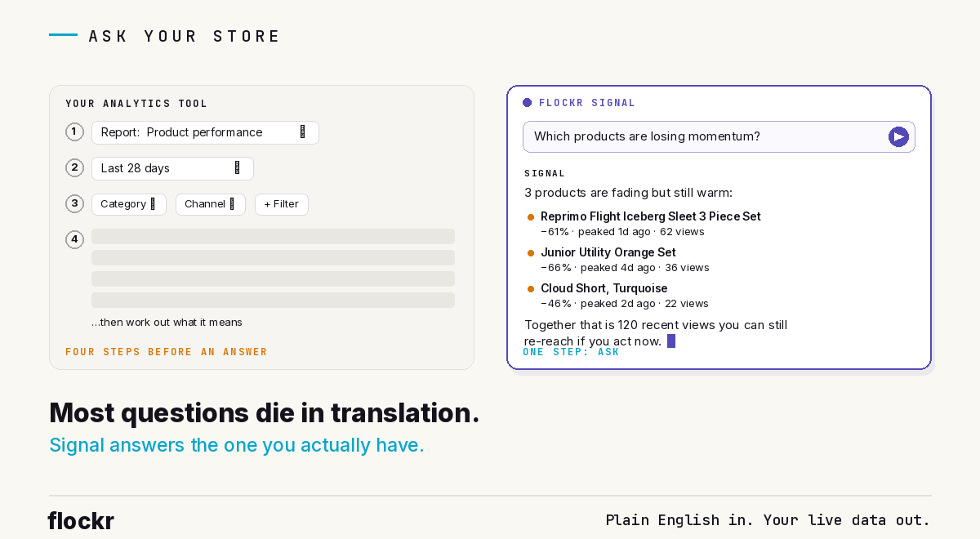Click the '-46% · peaked 2d ago · 22 views' stat

point(625,304)
